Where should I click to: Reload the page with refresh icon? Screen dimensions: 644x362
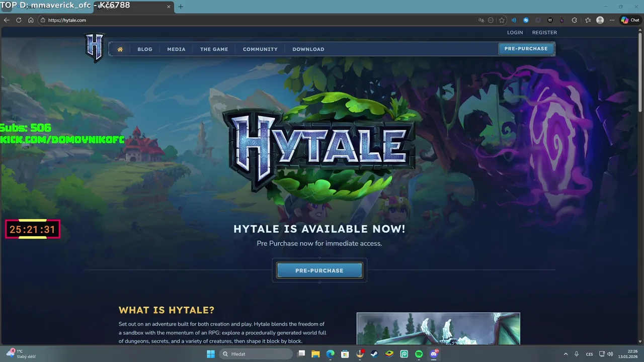pyautogui.click(x=19, y=20)
